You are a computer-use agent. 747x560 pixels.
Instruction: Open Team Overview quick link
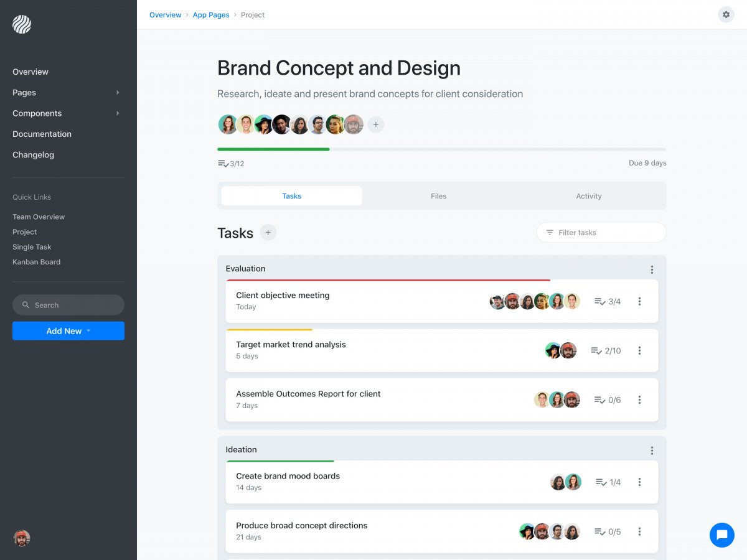(x=39, y=217)
